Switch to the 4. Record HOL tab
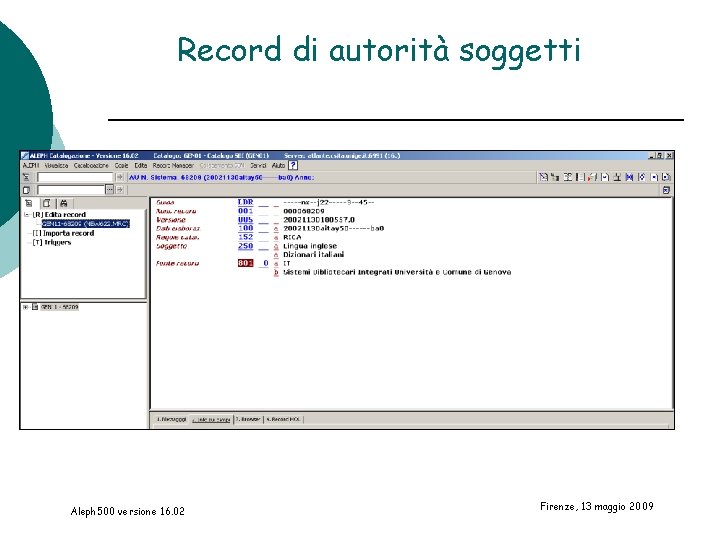 283,419
